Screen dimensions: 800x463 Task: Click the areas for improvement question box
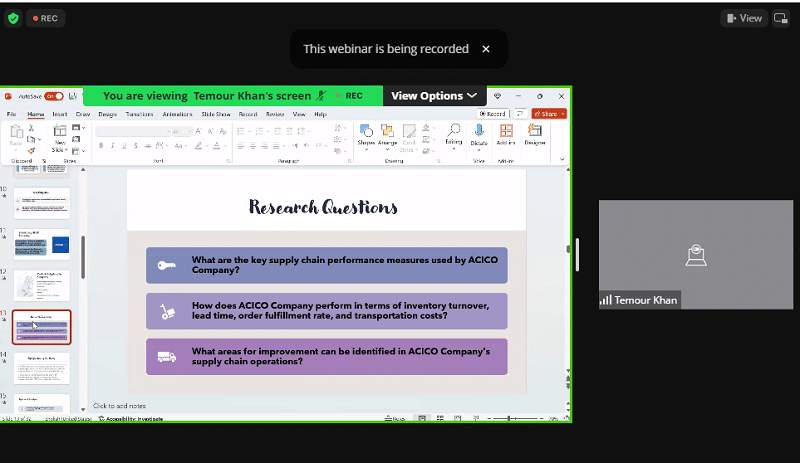click(x=327, y=357)
